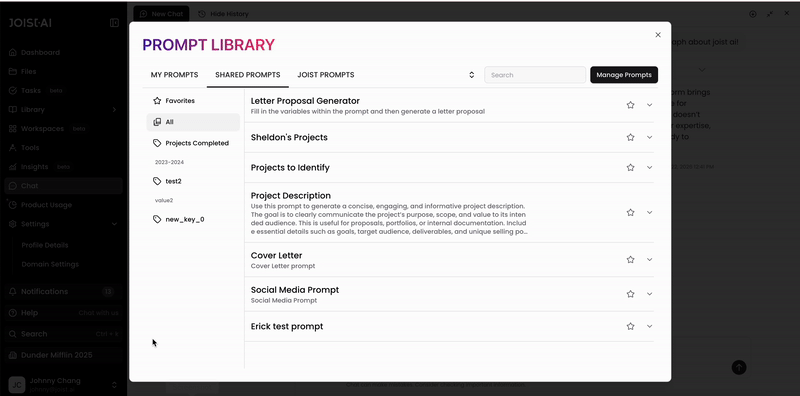This screenshot has height=396, width=800.
Task: Click the New Chat tab
Action: point(161,14)
